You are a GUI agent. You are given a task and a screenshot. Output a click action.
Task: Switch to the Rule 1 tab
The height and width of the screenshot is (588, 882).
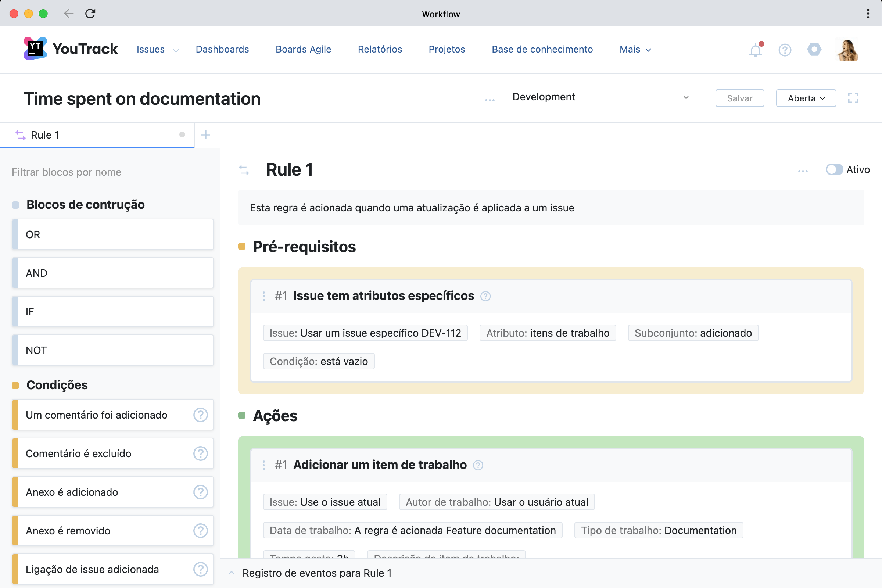pos(45,135)
